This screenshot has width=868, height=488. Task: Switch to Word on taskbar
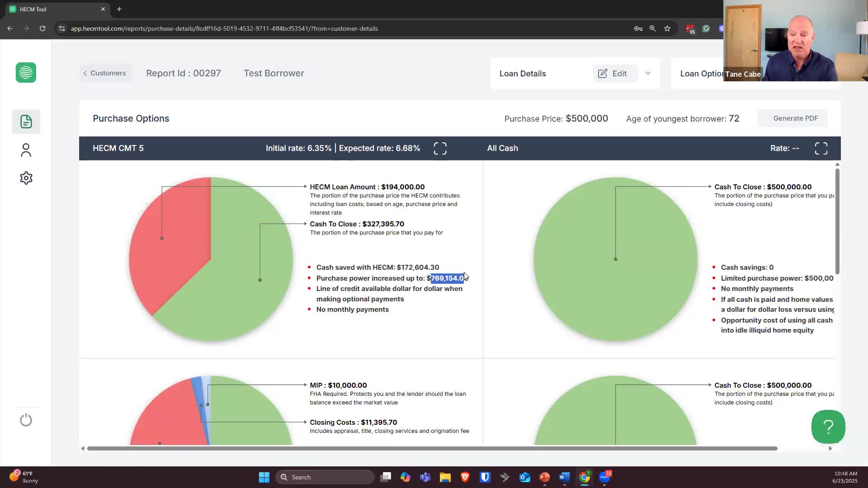[564, 477]
